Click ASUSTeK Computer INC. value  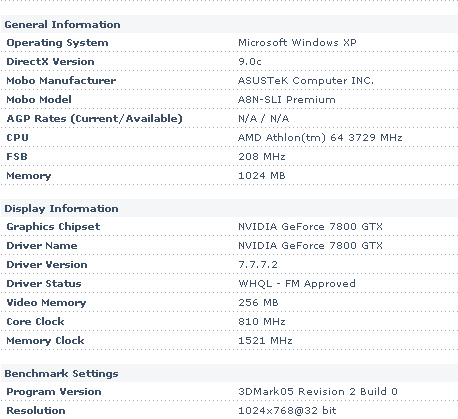click(306, 81)
